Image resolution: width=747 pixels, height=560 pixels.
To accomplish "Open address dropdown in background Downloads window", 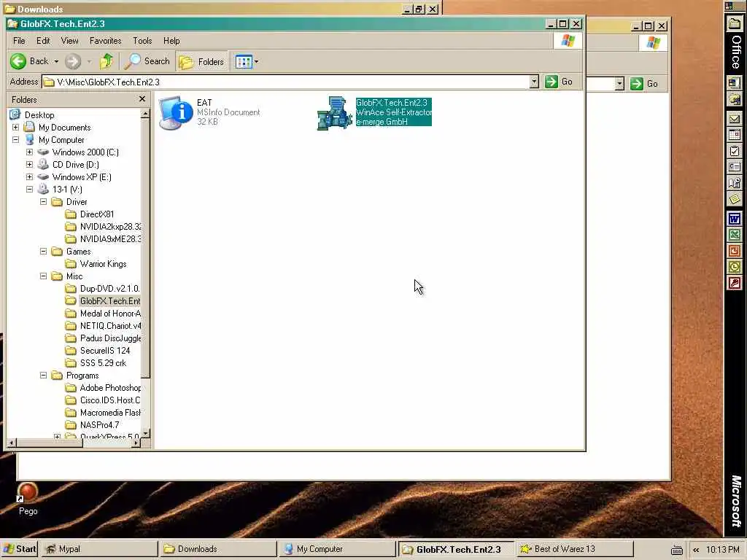I will pyautogui.click(x=619, y=84).
